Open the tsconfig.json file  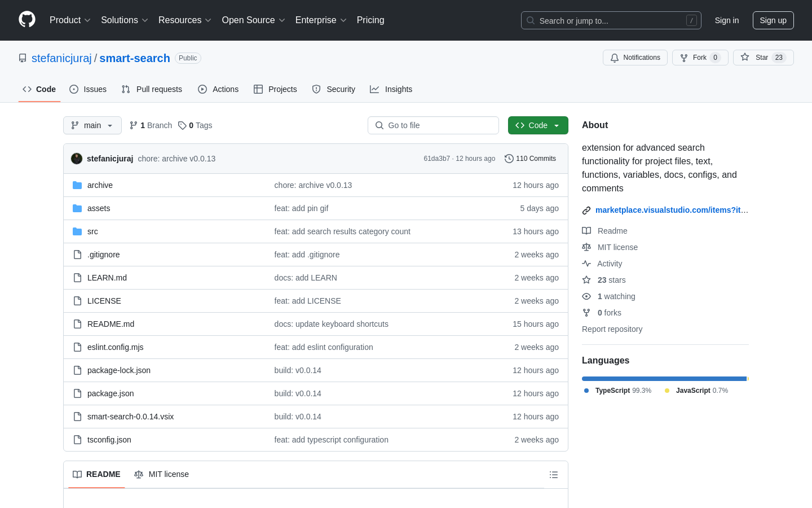(x=109, y=440)
